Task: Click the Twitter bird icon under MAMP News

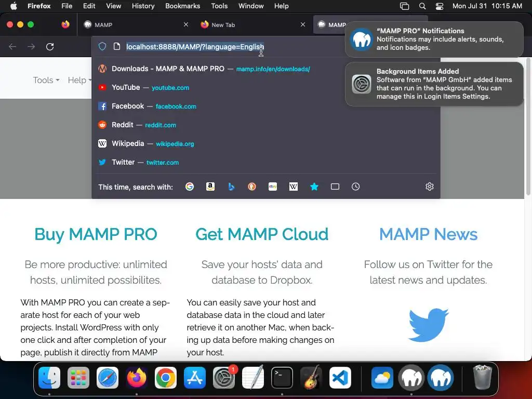Action: point(428,325)
